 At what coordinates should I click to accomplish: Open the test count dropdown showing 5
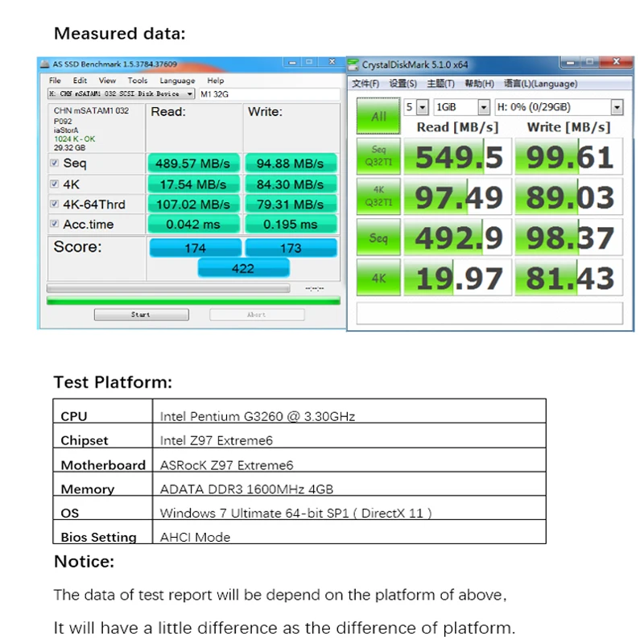pyautogui.click(x=423, y=108)
